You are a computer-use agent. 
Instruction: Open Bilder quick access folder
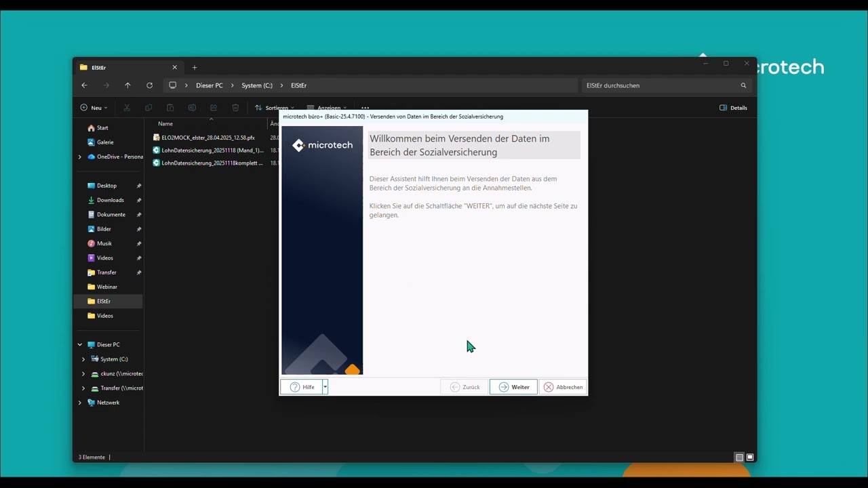[x=104, y=229]
